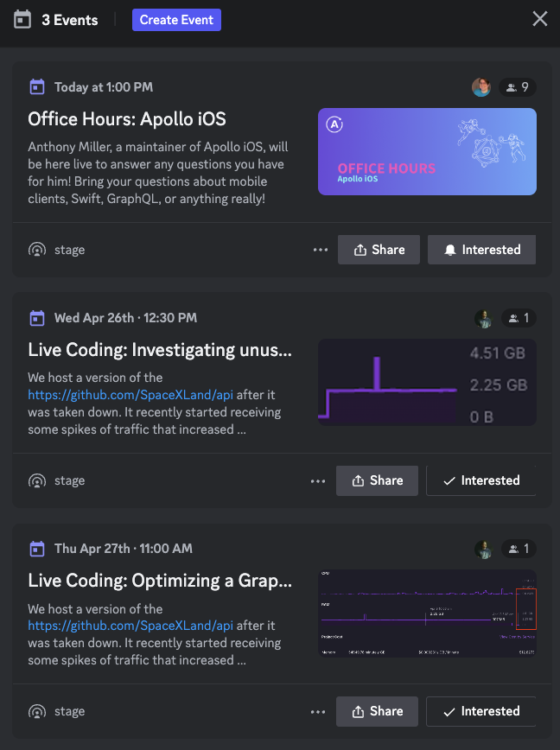560x750 pixels.
Task: Click host avatar on Wed Apr 26th event
Action: pos(483,318)
